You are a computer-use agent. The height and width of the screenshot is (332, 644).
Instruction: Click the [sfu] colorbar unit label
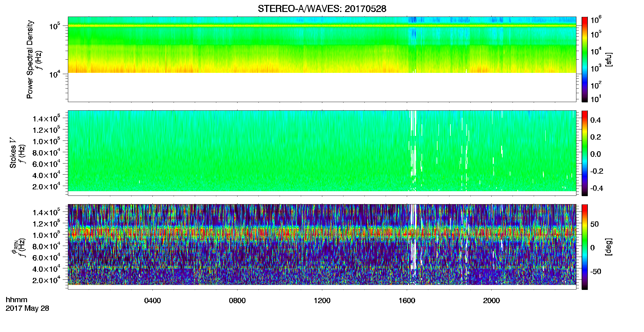tap(609, 60)
